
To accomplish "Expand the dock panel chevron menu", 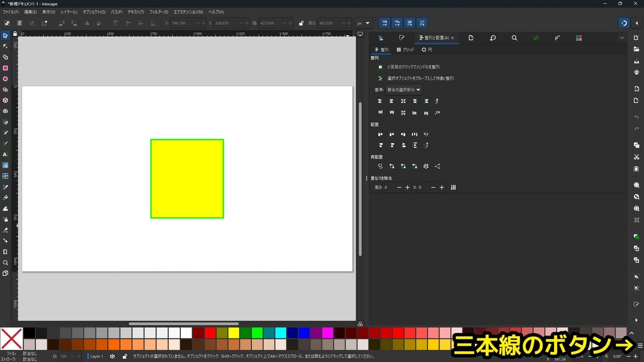I will tap(622, 38).
